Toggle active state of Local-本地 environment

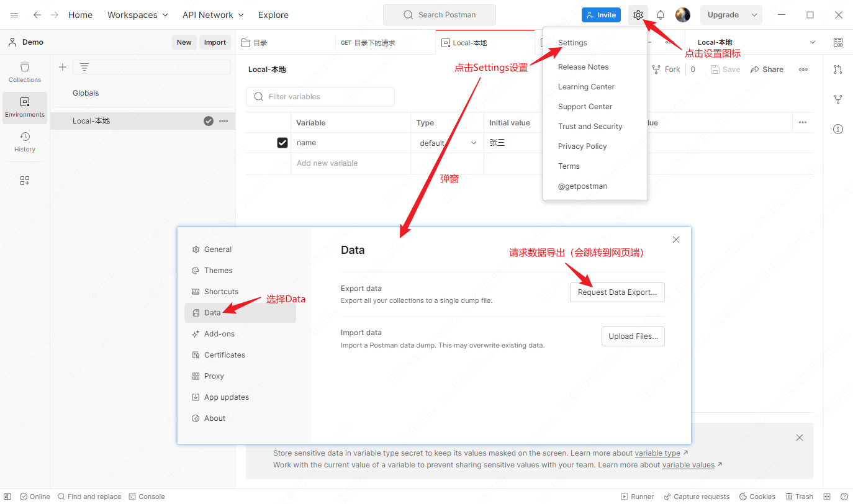coord(209,121)
